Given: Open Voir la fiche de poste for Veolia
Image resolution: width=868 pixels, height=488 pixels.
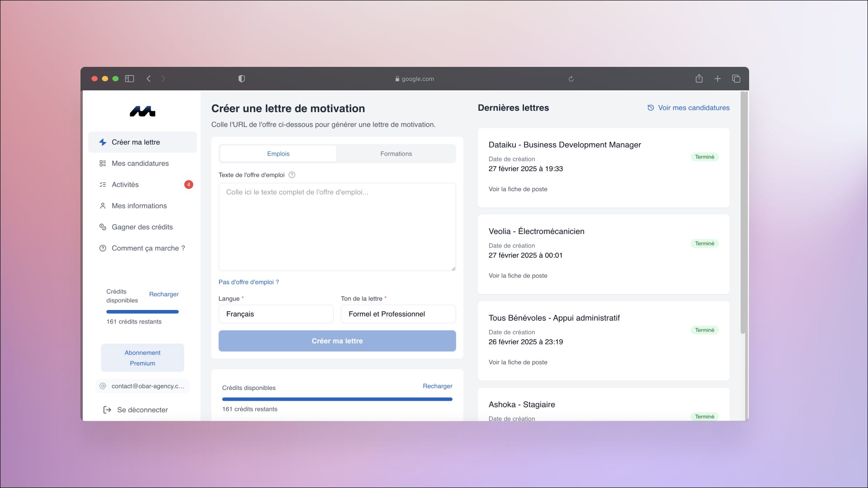Looking at the screenshot, I should click(518, 276).
